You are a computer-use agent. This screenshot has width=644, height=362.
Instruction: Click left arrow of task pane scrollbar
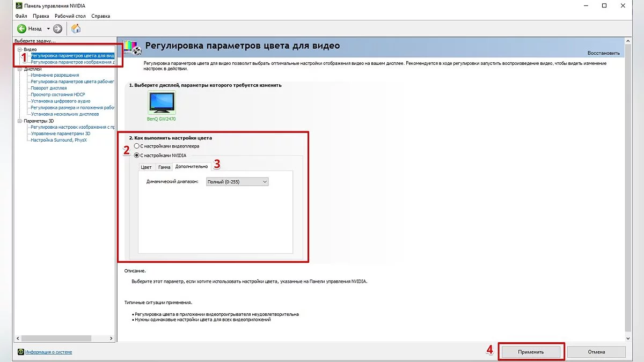click(18, 339)
